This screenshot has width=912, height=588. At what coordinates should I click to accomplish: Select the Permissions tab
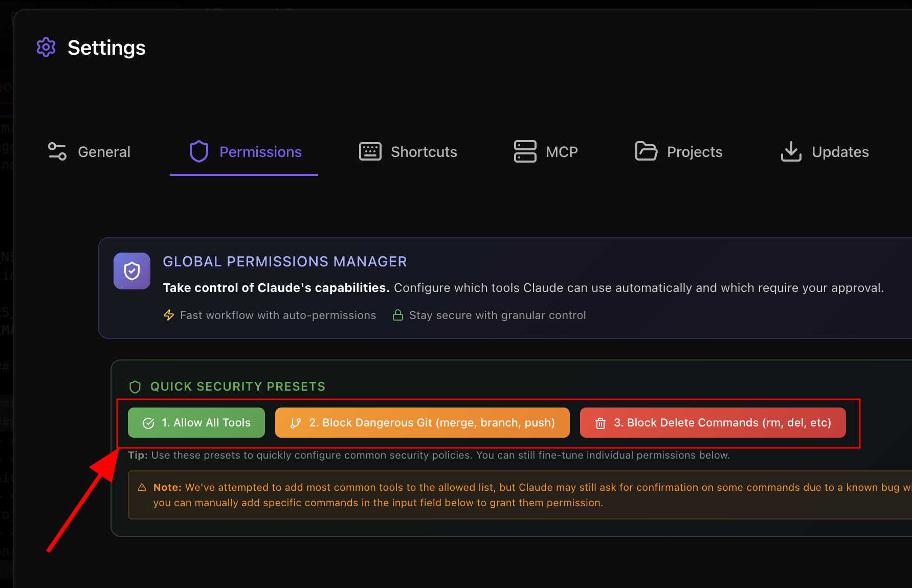pos(244,152)
